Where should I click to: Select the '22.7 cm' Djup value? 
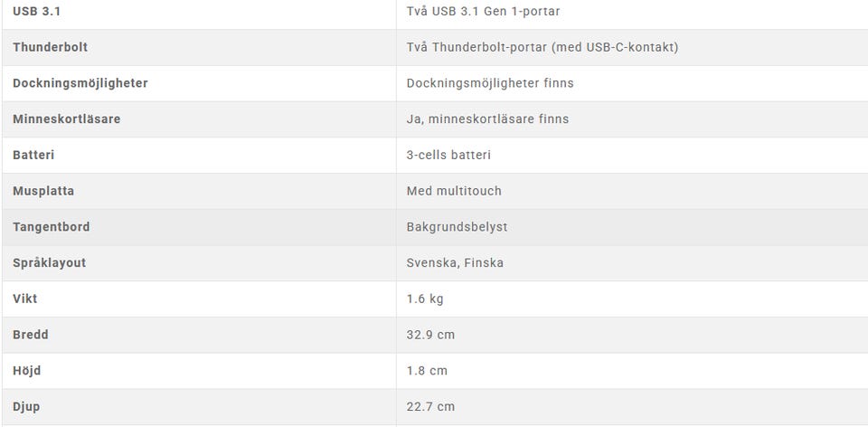pos(430,407)
